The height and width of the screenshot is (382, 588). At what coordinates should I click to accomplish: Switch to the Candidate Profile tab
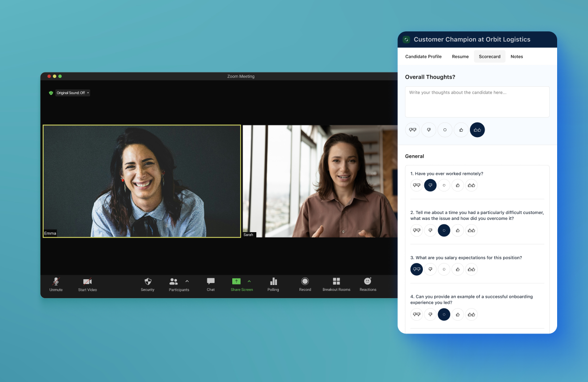click(x=423, y=57)
